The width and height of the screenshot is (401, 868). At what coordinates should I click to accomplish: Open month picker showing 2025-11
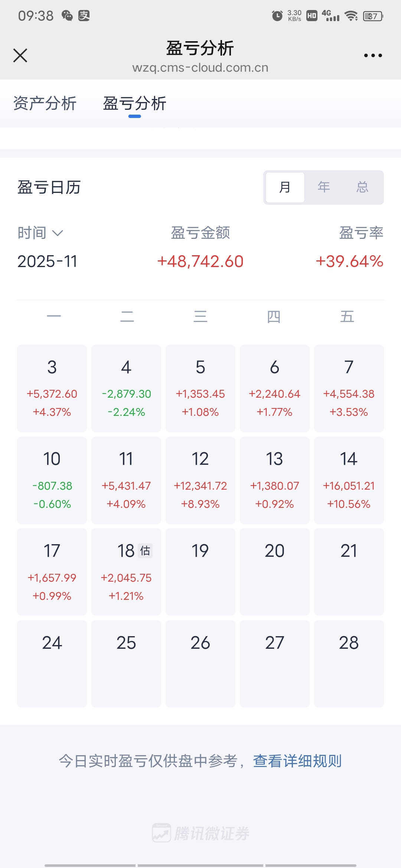(x=48, y=262)
